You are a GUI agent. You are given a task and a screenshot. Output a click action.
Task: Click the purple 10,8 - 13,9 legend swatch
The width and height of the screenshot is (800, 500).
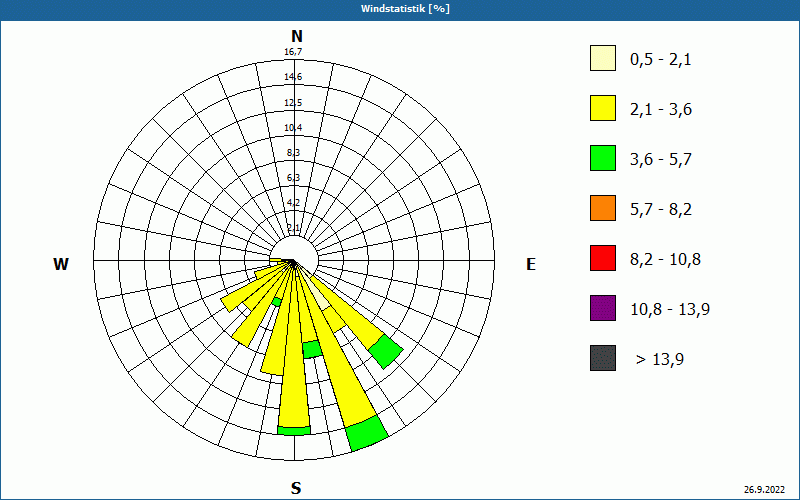[x=603, y=308]
